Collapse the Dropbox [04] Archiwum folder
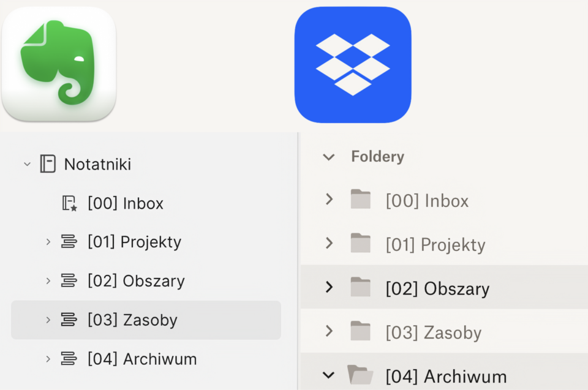588x390 pixels. tap(329, 375)
